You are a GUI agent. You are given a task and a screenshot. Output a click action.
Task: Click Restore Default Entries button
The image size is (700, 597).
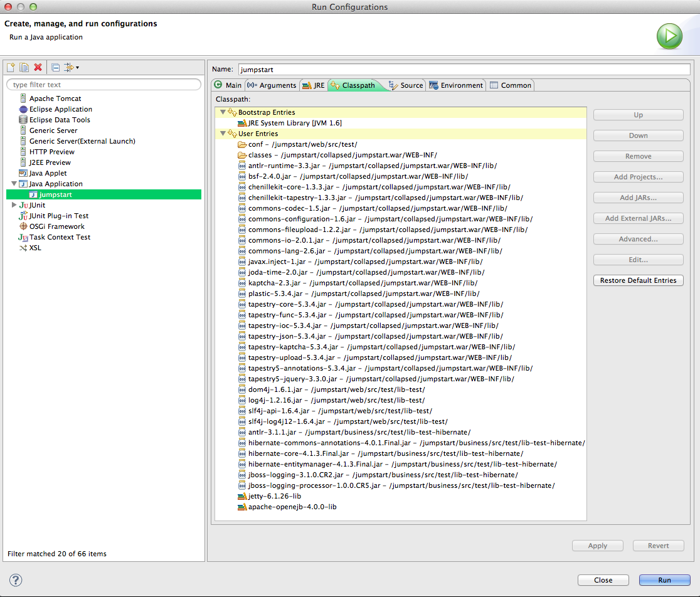point(639,281)
